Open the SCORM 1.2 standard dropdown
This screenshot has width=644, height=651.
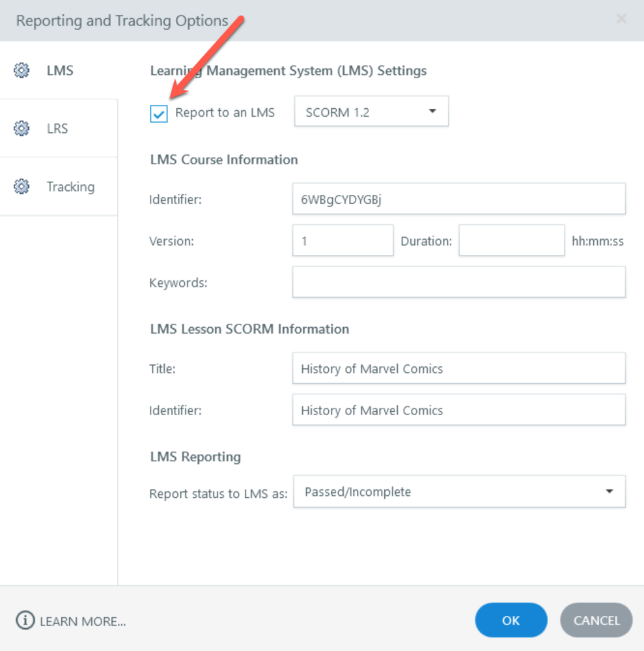pos(371,112)
